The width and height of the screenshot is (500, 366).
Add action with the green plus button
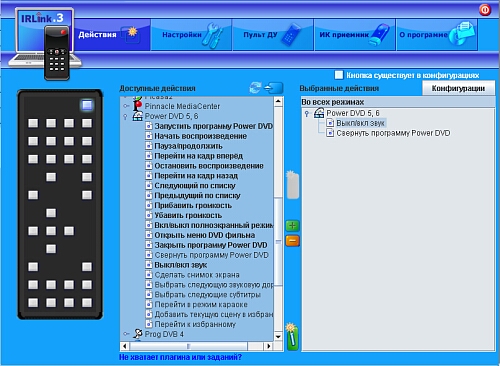point(292,226)
